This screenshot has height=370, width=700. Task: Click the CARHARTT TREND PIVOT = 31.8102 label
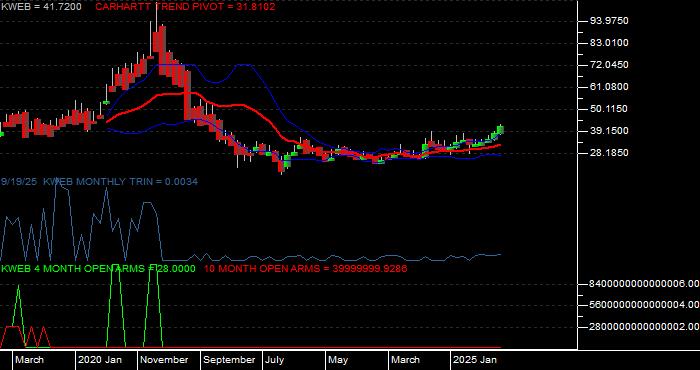click(185, 7)
